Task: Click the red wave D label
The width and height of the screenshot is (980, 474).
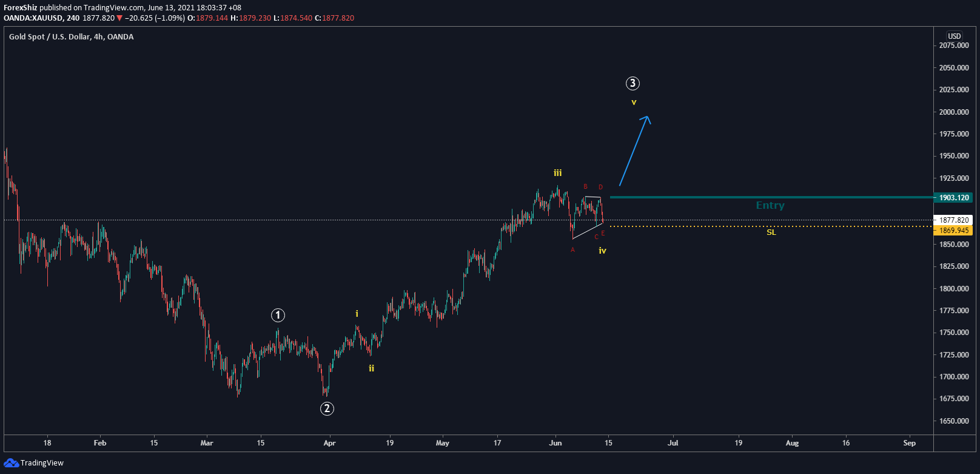Action: (x=600, y=188)
